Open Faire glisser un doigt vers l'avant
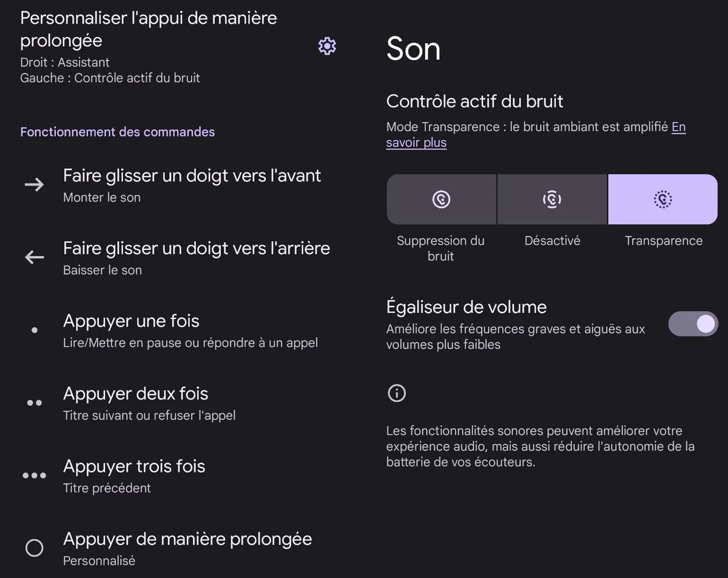 click(182, 185)
